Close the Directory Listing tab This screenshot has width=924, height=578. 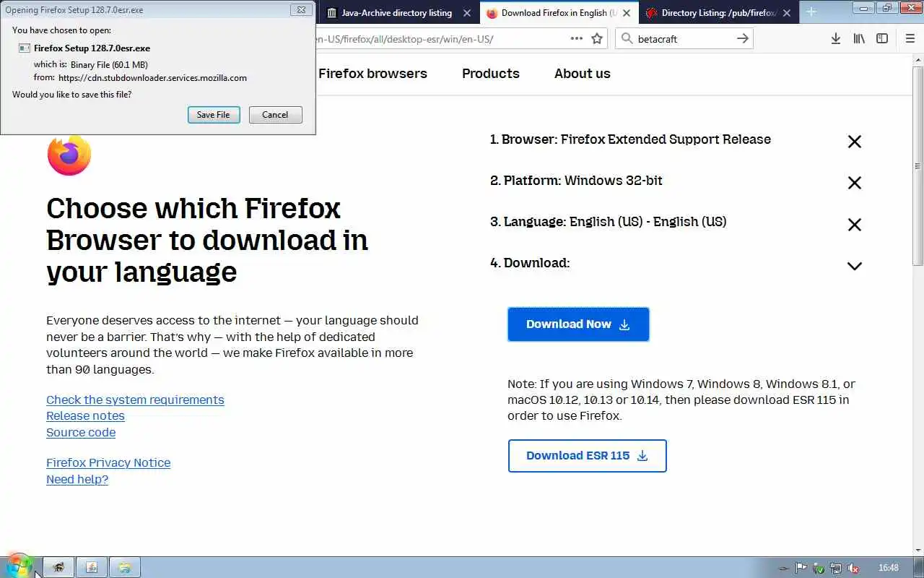coord(787,13)
